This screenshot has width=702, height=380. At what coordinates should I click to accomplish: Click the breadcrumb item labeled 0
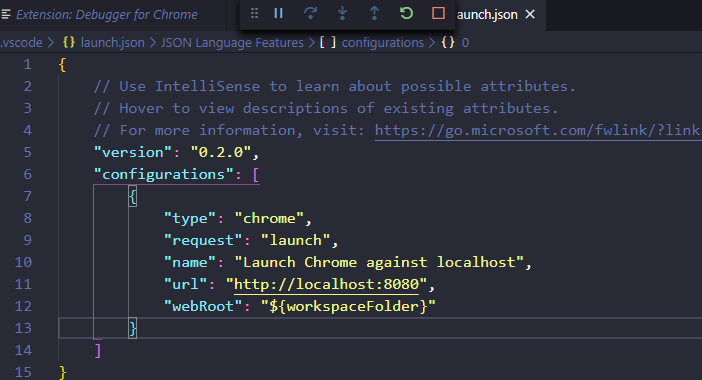[x=465, y=43]
